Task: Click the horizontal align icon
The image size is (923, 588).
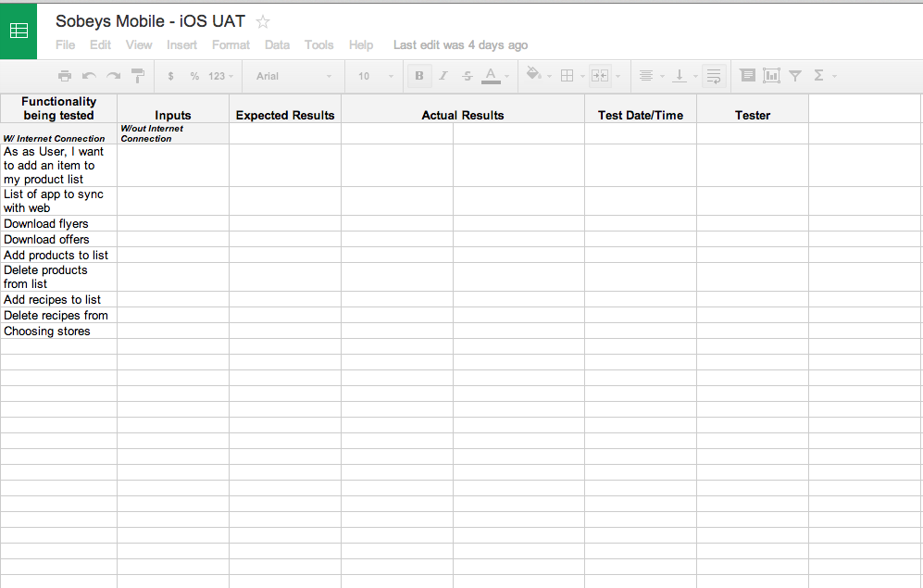Action: (x=646, y=76)
